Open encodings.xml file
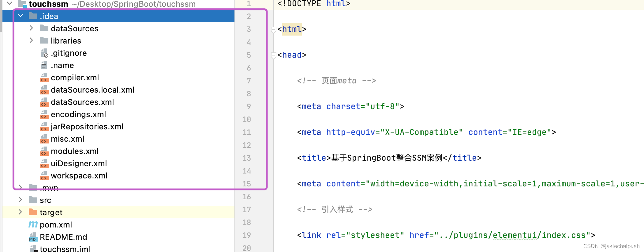The image size is (644, 252). click(78, 114)
